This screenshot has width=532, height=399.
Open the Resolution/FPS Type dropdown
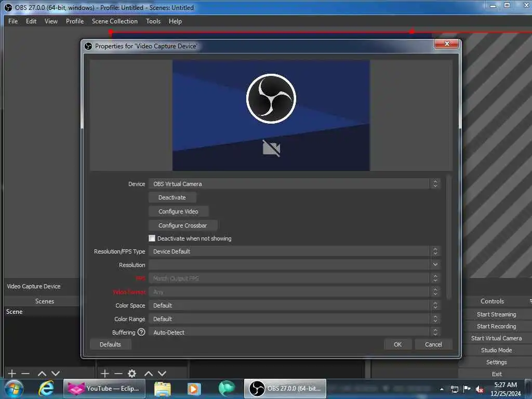(295, 251)
